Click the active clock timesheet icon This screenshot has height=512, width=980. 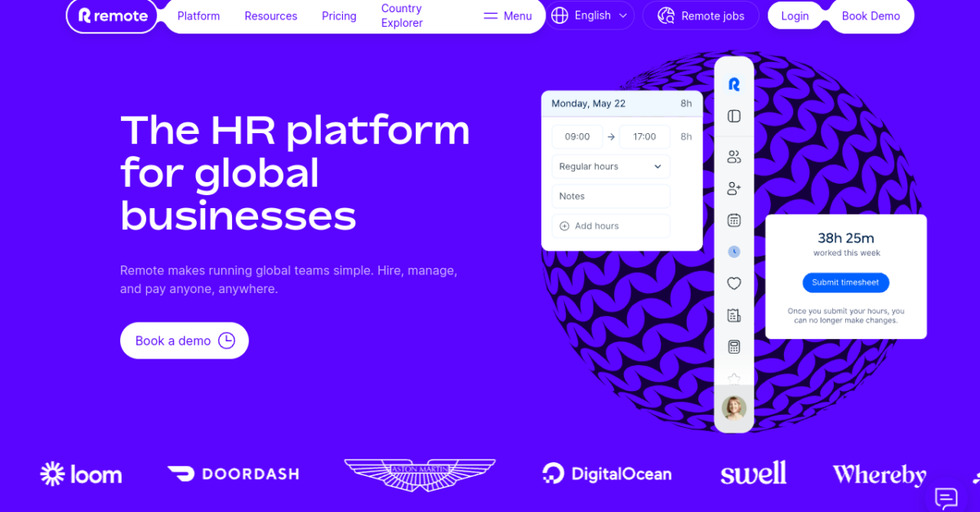[x=733, y=251]
